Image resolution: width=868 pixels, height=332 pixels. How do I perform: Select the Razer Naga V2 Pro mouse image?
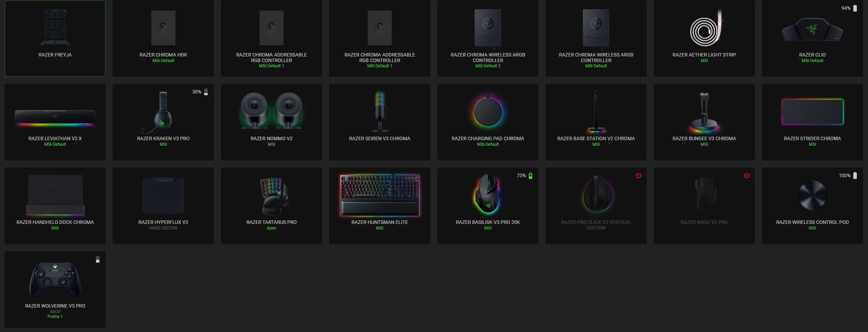(x=705, y=195)
